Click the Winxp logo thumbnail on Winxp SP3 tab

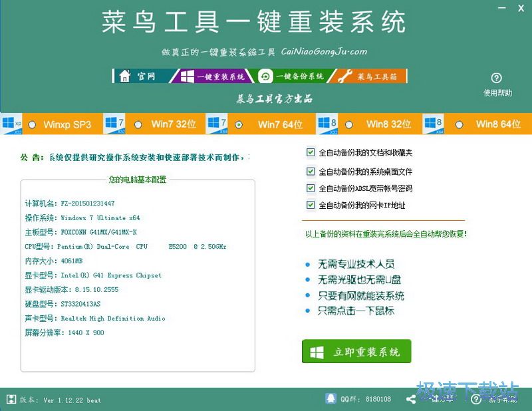tap(9, 124)
